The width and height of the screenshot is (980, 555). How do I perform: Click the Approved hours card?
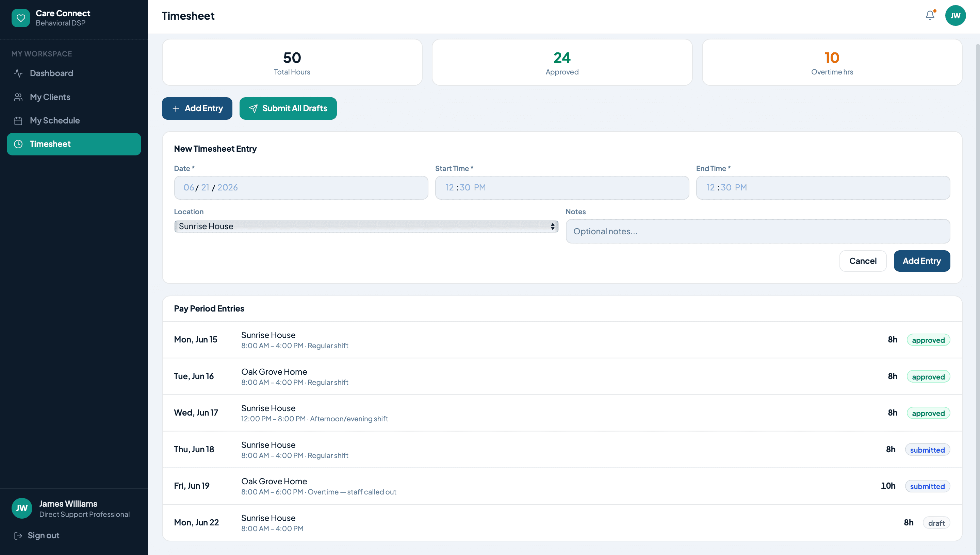click(x=562, y=63)
